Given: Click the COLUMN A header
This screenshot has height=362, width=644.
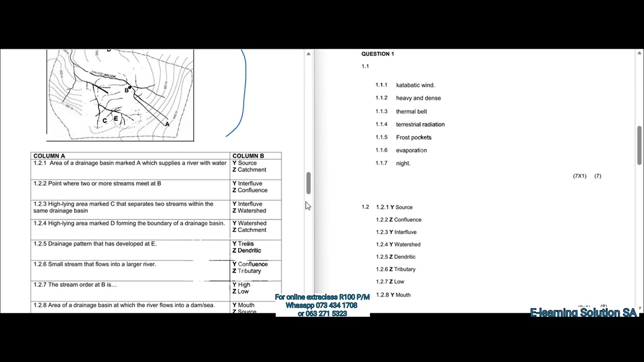Looking at the screenshot, I should click(49, 156).
